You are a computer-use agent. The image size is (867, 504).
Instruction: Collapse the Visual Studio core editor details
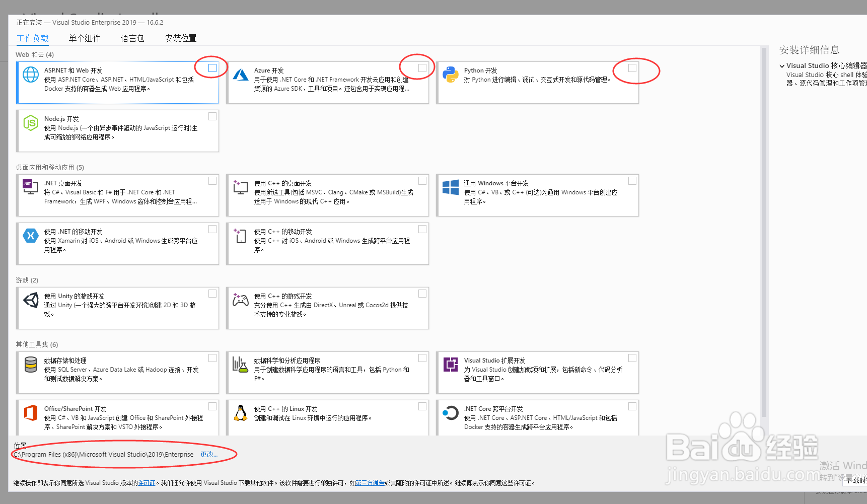point(782,66)
